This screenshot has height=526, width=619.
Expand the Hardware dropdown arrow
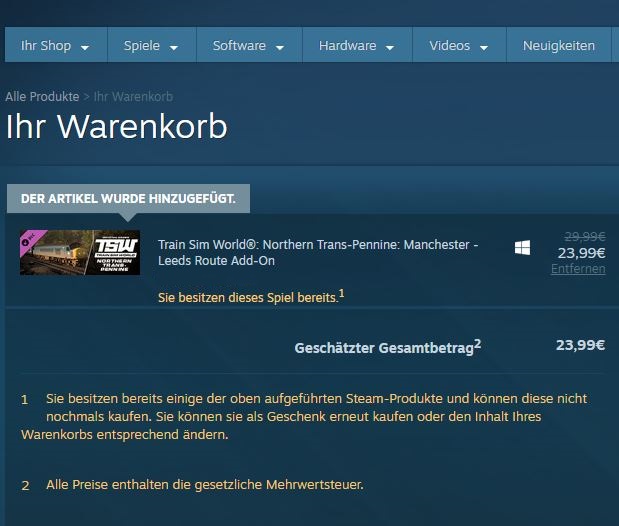coord(390,48)
